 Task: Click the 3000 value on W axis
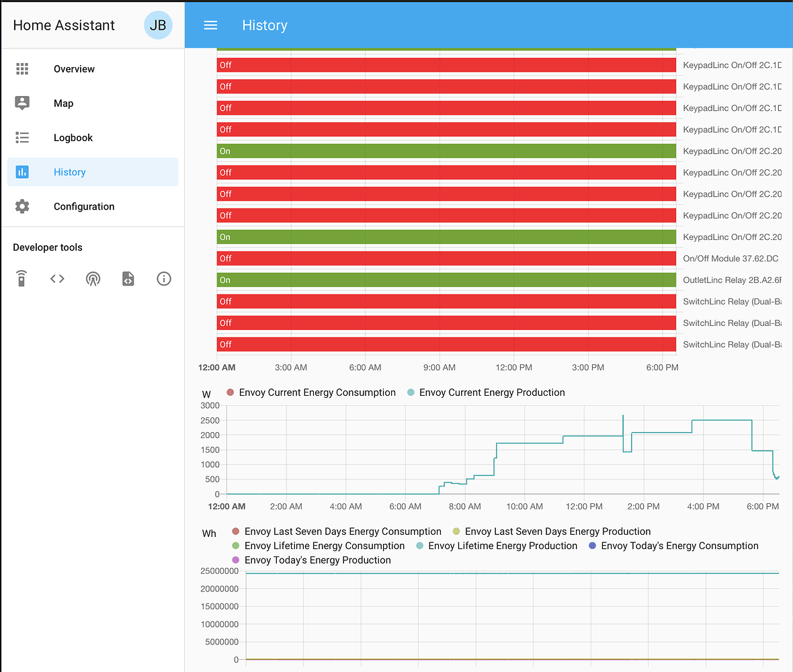point(210,405)
